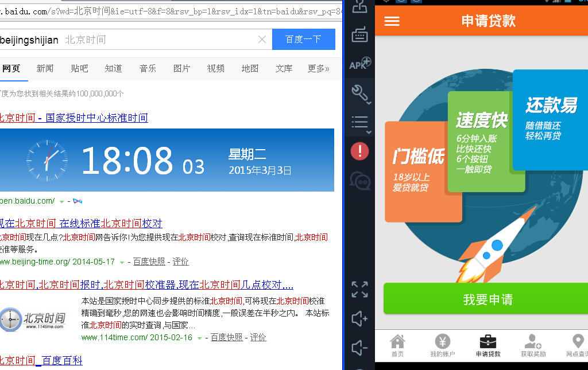Switch to the 视频 tab
588x370 pixels.
[x=216, y=68]
